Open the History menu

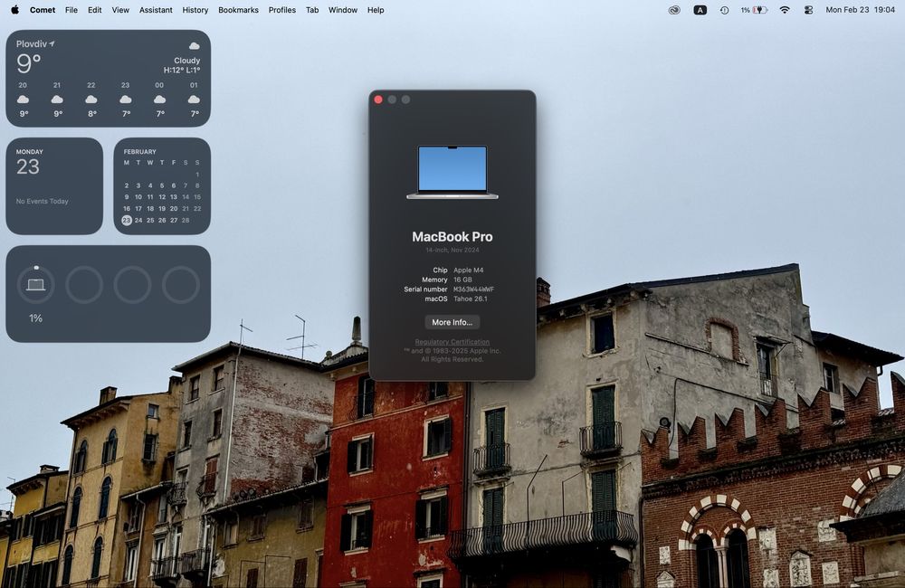[x=195, y=10]
